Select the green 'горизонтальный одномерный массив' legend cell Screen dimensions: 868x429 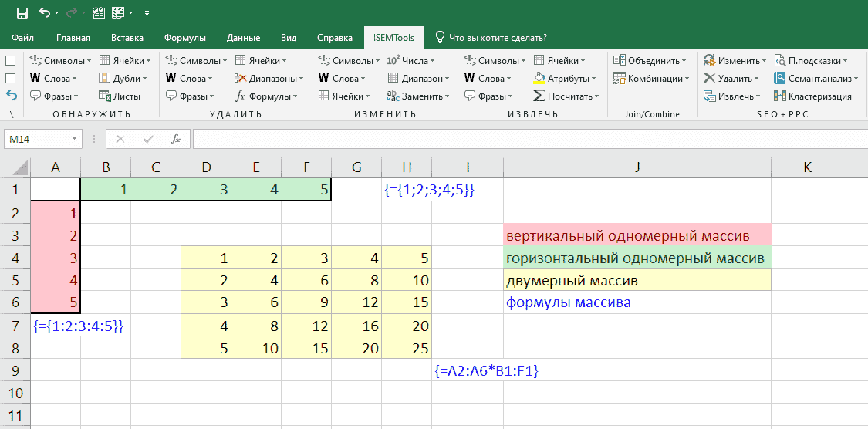(637, 258)
